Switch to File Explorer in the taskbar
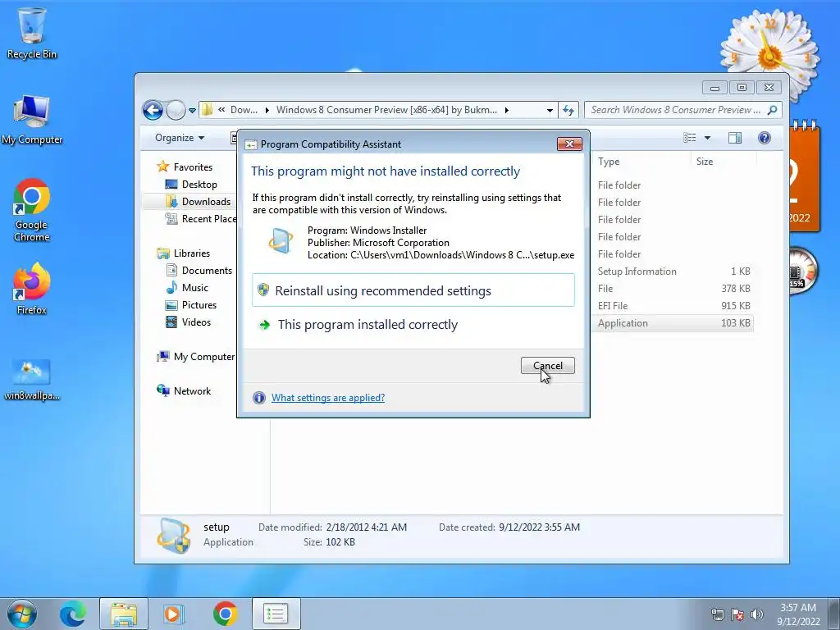The height and width of the screenshot is (630, 840). point(124,614)
